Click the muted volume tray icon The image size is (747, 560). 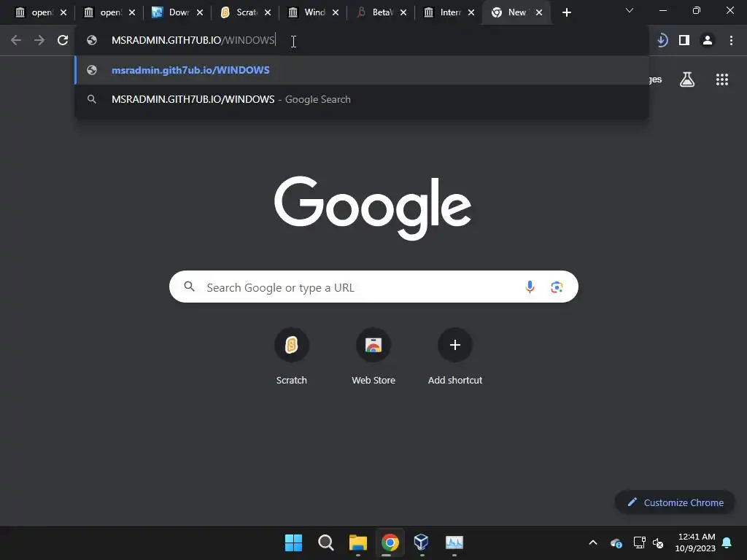658,542
